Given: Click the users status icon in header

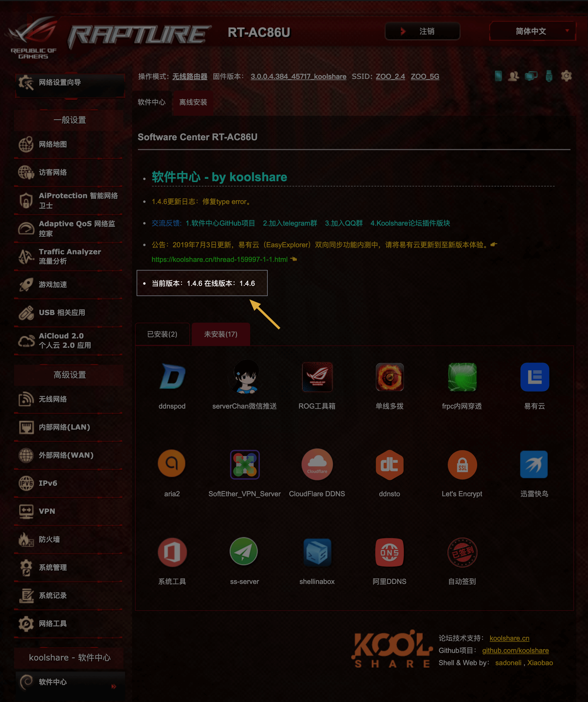Looking at the screenshot, I should [513, 76].
